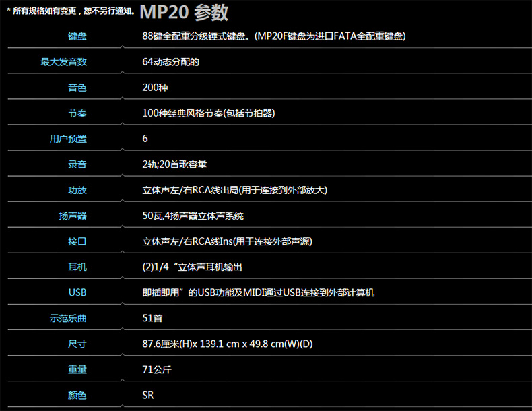Click the user preset value '6'
Image resolution: width=532 pixels, height=411 pixels.
point(145,139)
